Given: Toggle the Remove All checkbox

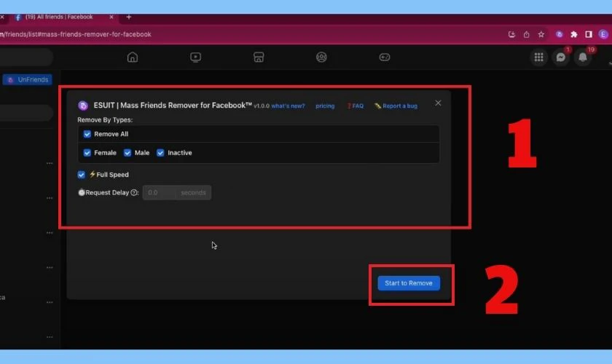Looking at the screenshot, I should click(x=87, y=134).
